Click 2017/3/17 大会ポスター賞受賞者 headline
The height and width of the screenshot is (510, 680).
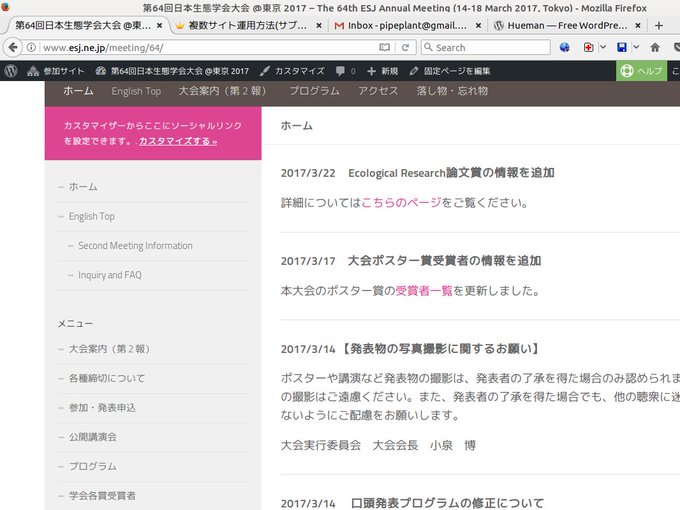[x=411, y=261]
